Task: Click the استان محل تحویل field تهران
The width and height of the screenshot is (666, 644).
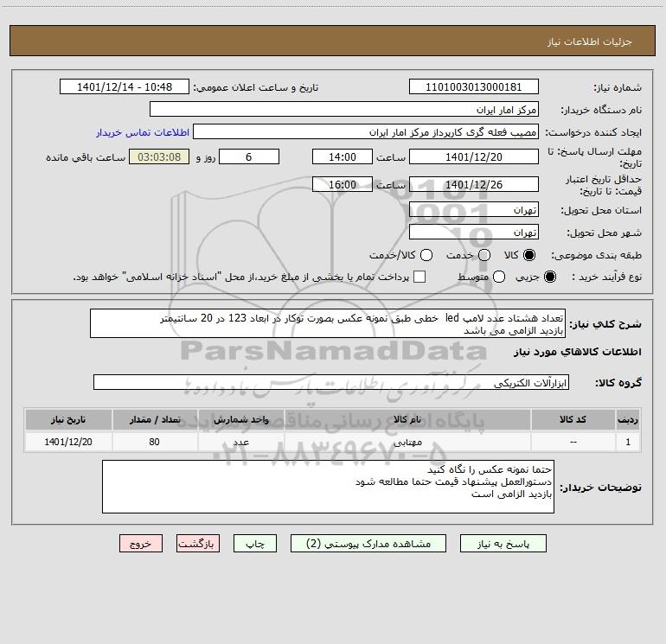Action: 474,209
